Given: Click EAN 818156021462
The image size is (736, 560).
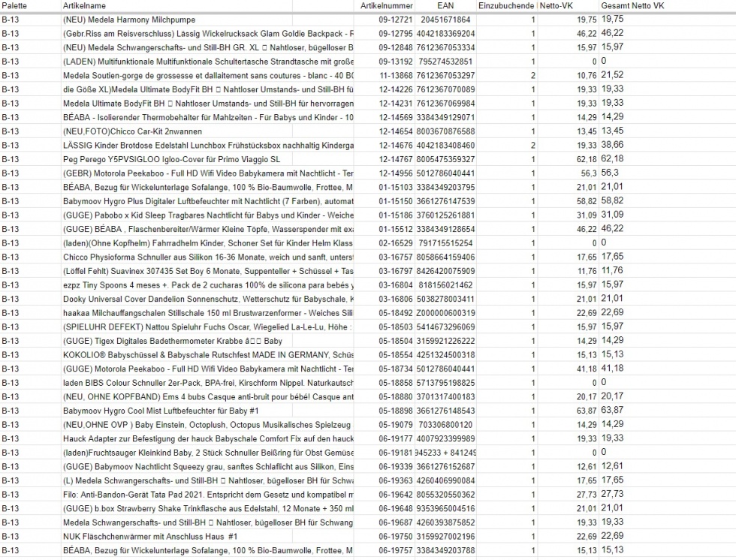Looking at the screenshot, I should [445, 285].
